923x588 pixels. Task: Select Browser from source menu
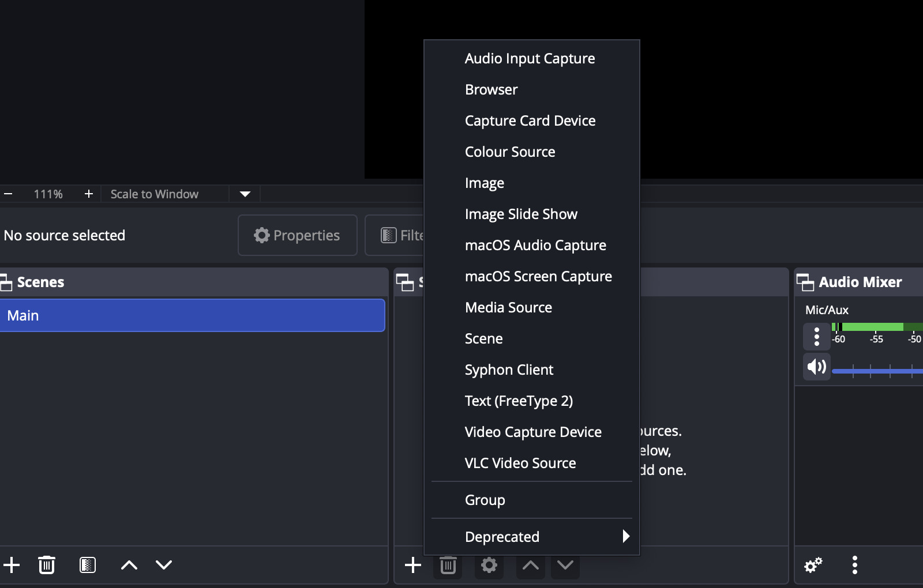[x=491, y=90]
